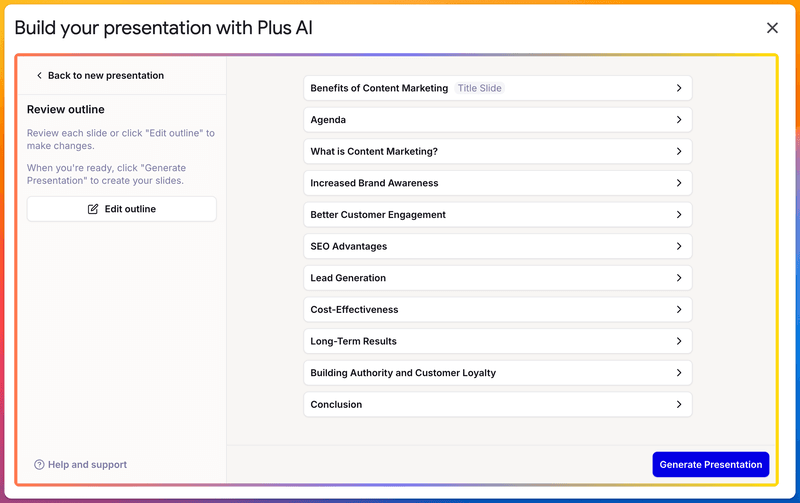This screenshot has height=503, width=800.
Task: Select Lead Generation title text
Action: pyautogui.click(x=348, y=278)
